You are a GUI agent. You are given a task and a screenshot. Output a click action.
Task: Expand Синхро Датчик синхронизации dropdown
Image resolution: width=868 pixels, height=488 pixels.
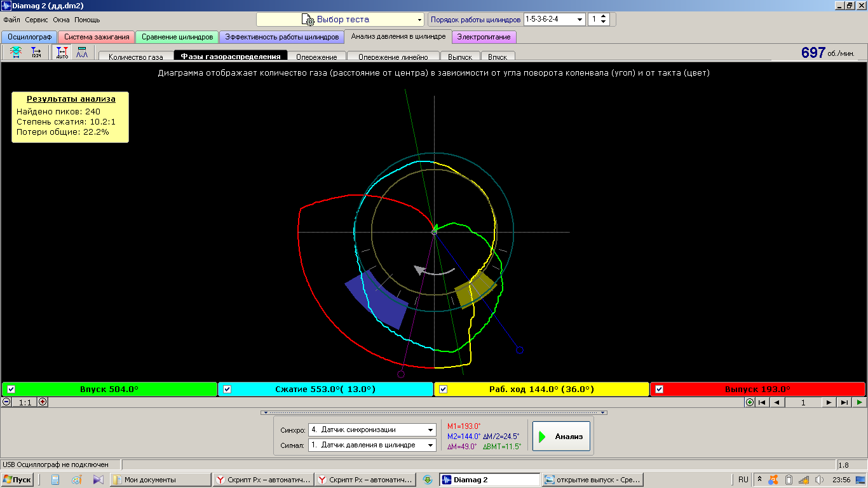tap(372, 430)
